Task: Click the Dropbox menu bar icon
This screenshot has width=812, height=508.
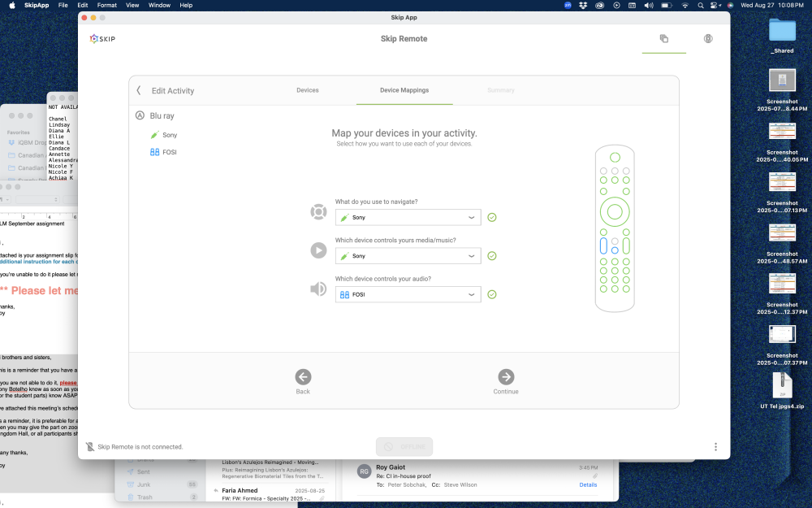Action: pos(583,5)
